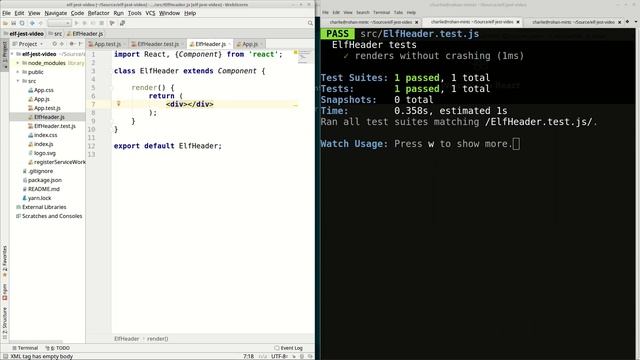This screenshot has height=360, width=640.
Task: Click the UTF-8 encoding in status bar
Action: pyautogui.click(x=280, y=356)
